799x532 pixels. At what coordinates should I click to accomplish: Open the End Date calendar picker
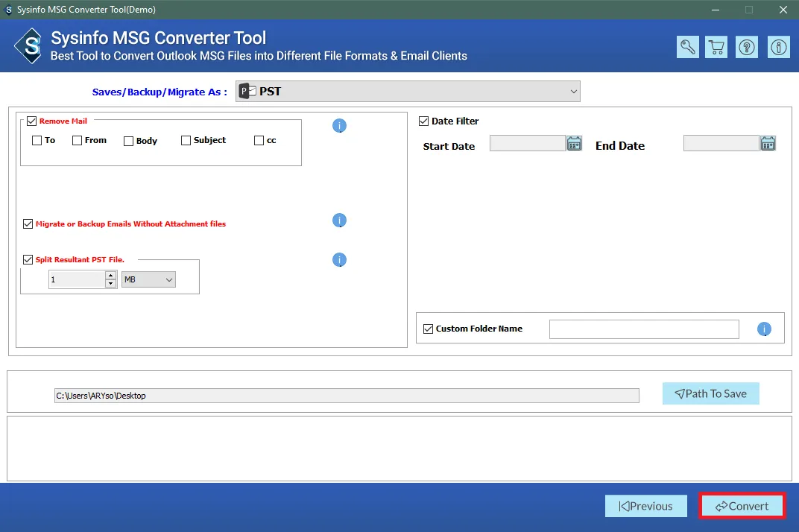click(x=768, y=143)
